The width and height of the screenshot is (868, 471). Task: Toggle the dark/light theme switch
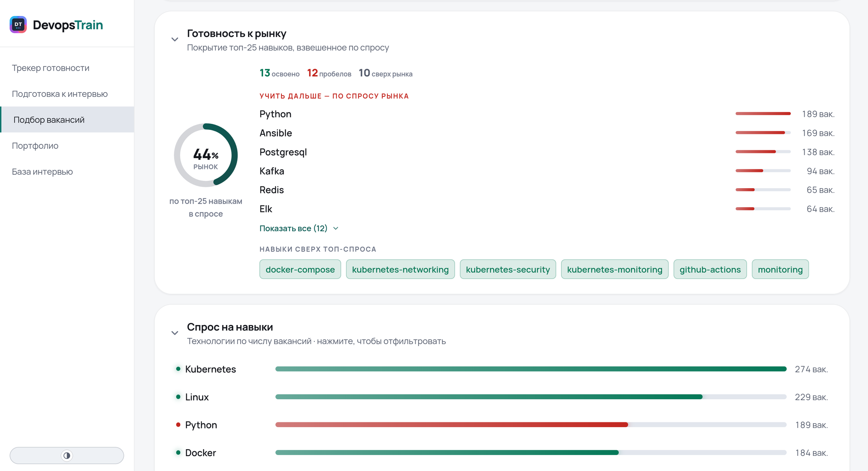(67, 455)
